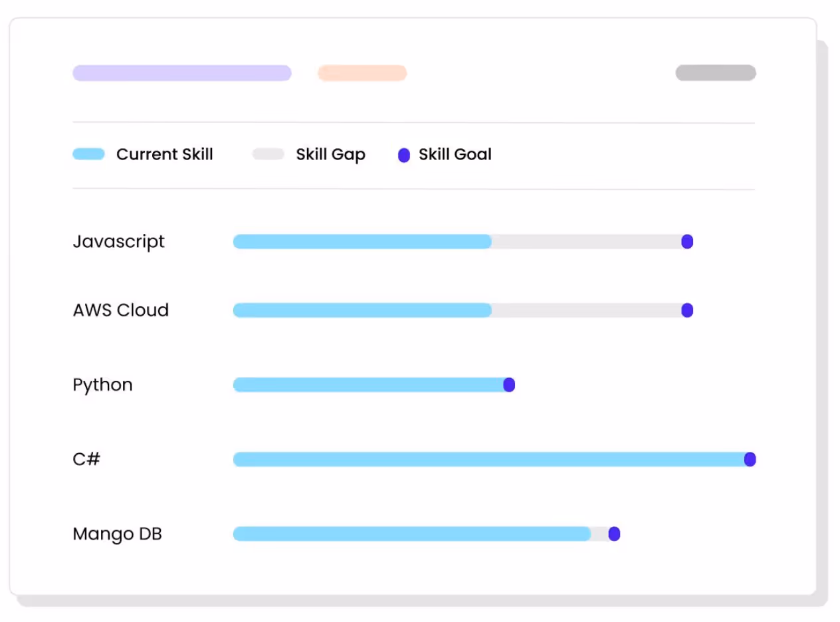Click the Python skill goal marker

coord(509,385)
